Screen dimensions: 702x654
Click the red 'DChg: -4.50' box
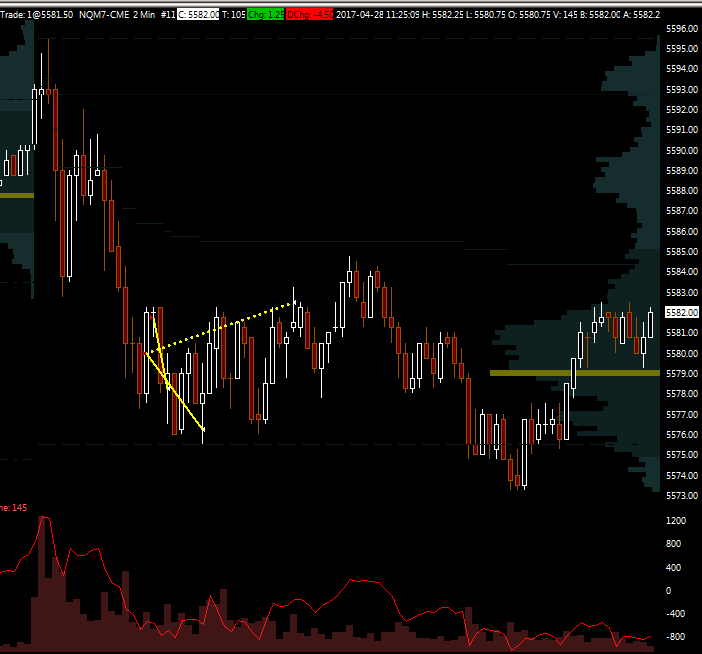point(310,15)
